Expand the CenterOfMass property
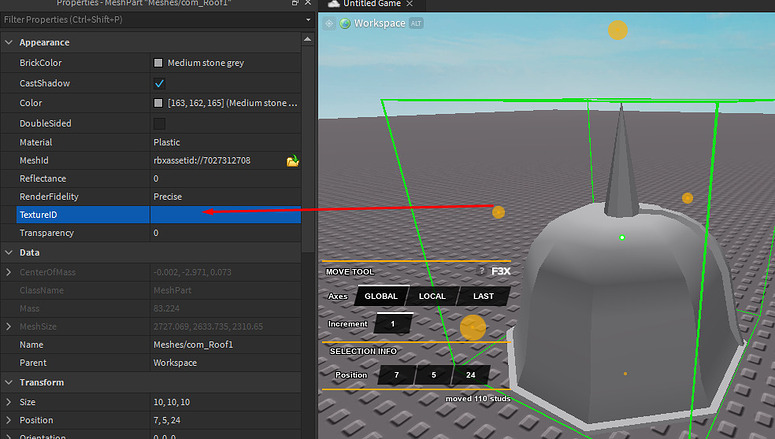This screenshot has height=439, width=775. [8, 272]
